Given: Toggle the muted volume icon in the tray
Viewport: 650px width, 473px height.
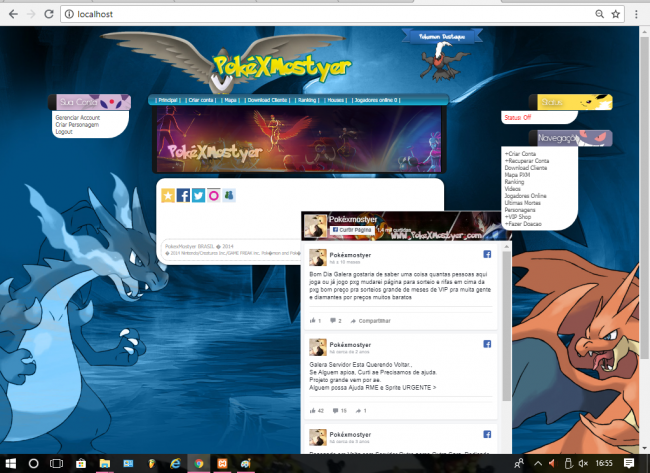Looking at the screenshot, I should click(x=583, y=463).
